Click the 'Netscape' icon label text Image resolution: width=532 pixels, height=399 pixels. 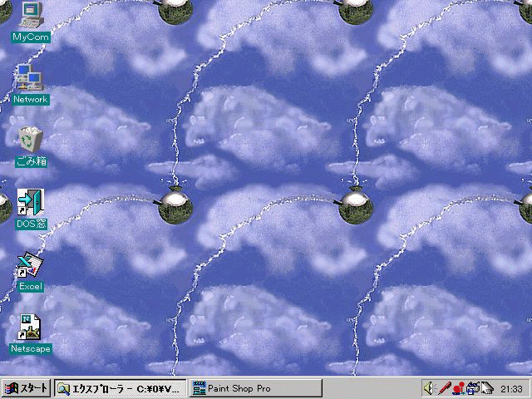(x=31, y=349)
